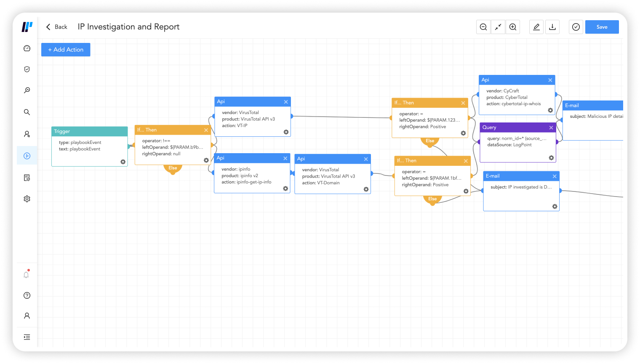
Task: Open settings gear of VT-Domain Api node
Action: pos(366,189)
